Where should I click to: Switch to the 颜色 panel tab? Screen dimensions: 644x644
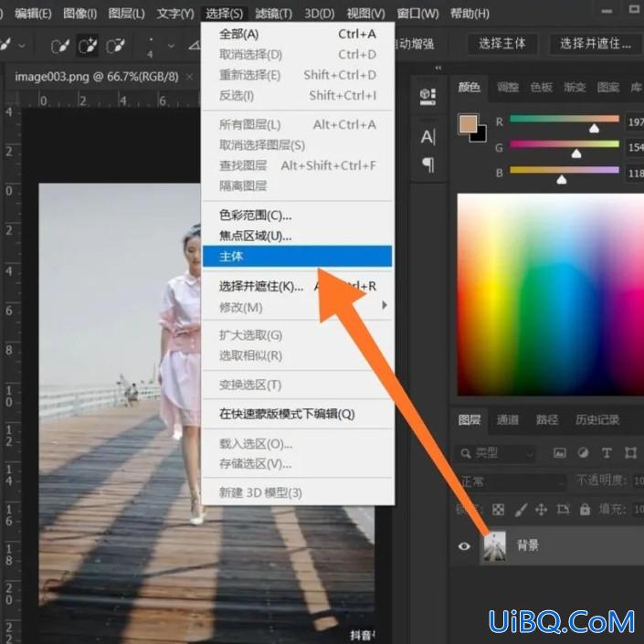pos(469,87)
